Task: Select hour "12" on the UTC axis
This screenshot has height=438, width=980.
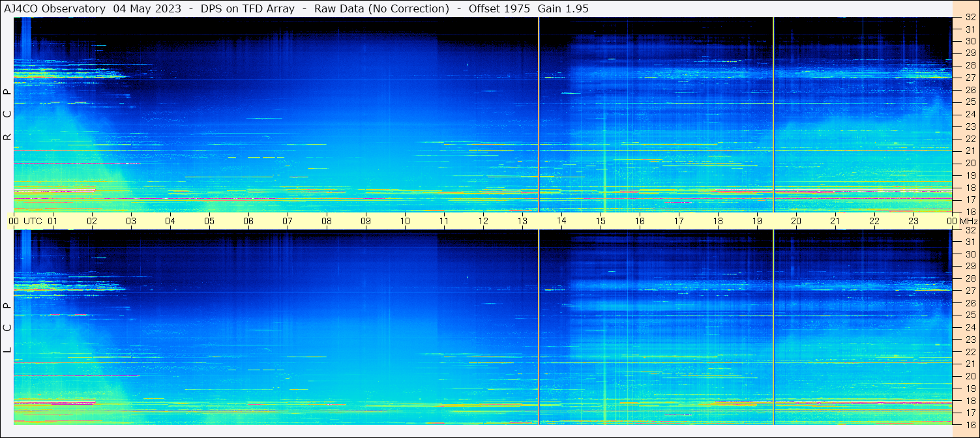Action: point(483,221)
